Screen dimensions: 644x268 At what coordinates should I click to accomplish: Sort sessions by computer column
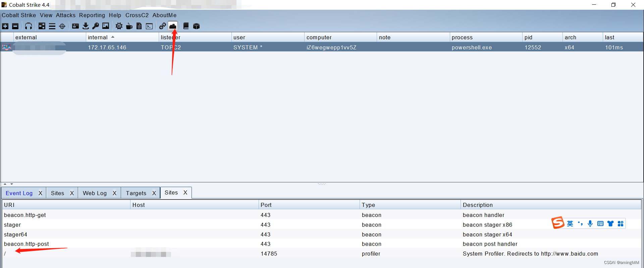[340, 37]
